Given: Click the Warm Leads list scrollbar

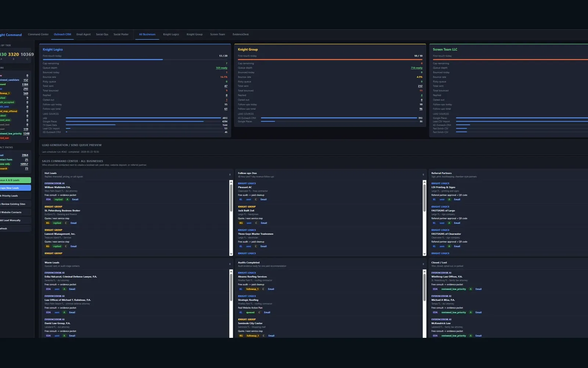Looking at the screenshot, I should pos(231,304).
